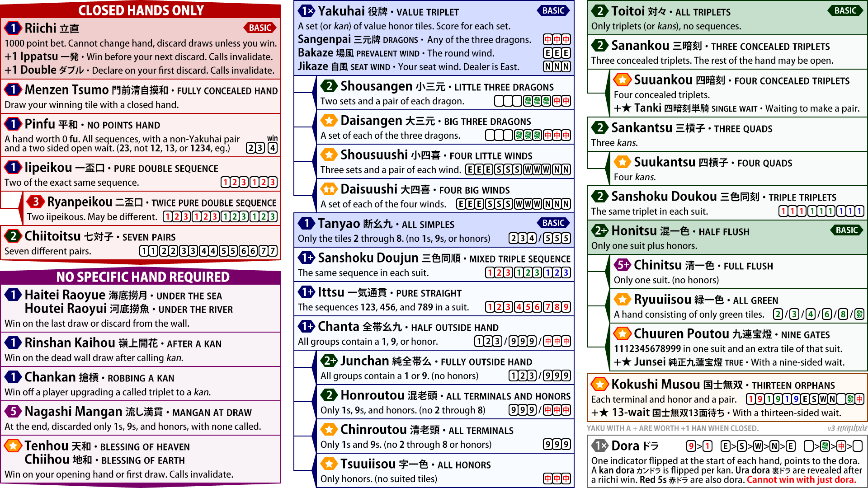868x488 pixels.
Task: Click the BASIC badge on Honitsu
Action: 846,230
